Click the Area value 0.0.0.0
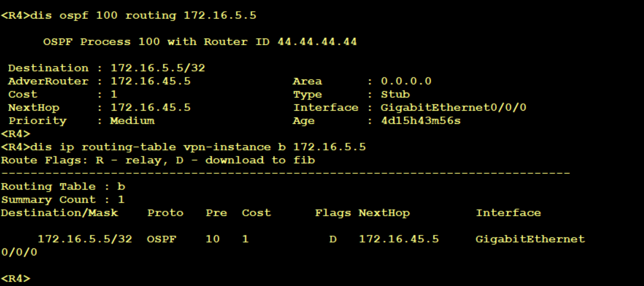Viewport: 644px width, 286px height. pyautogui.click(x=406, y=81)
